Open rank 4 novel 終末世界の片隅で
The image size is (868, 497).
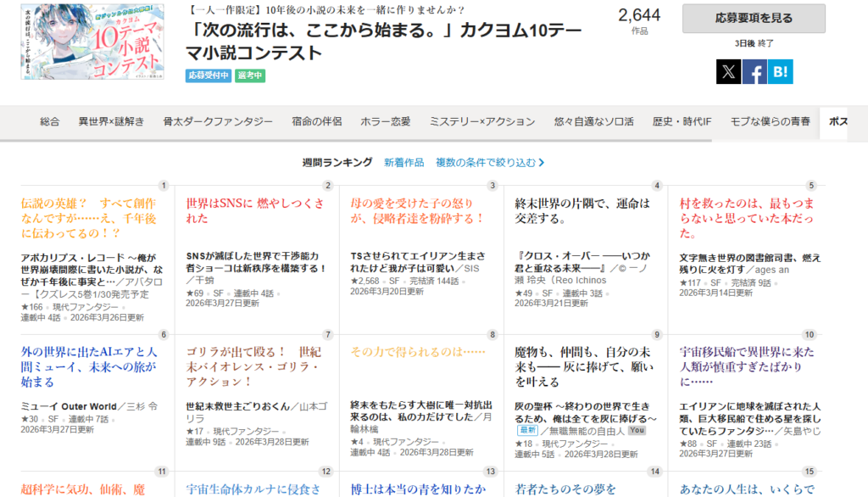[x=582, y=210]
